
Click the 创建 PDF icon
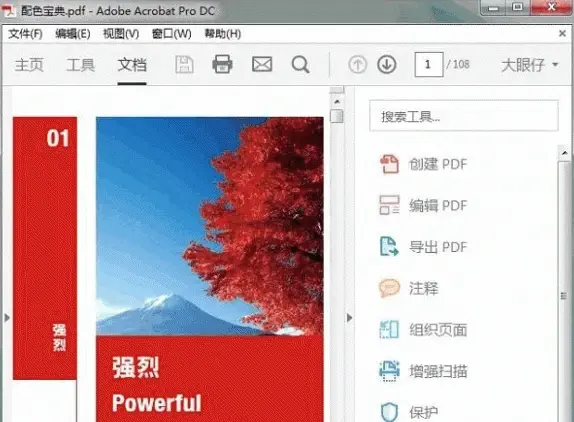pyautogui.click(x=389, y=164)
